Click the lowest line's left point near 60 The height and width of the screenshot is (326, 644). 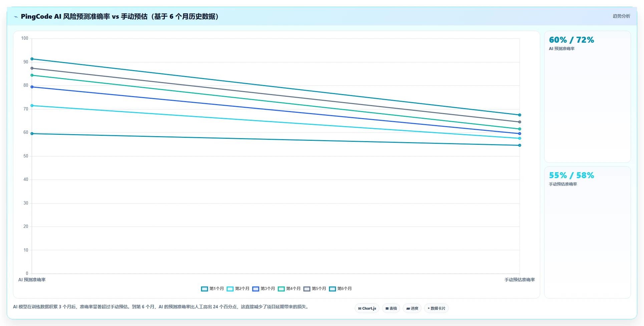pyautogui.click(x=32, y=134)
